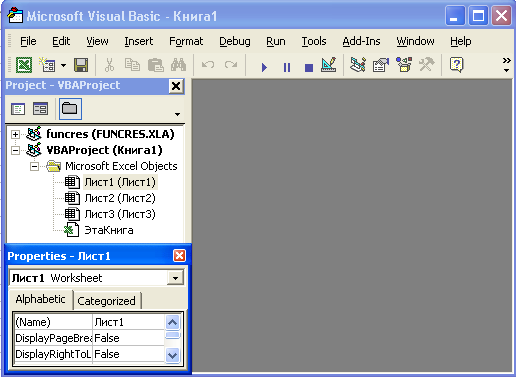Open the Debug menu
516x377 pixels.
235,41
